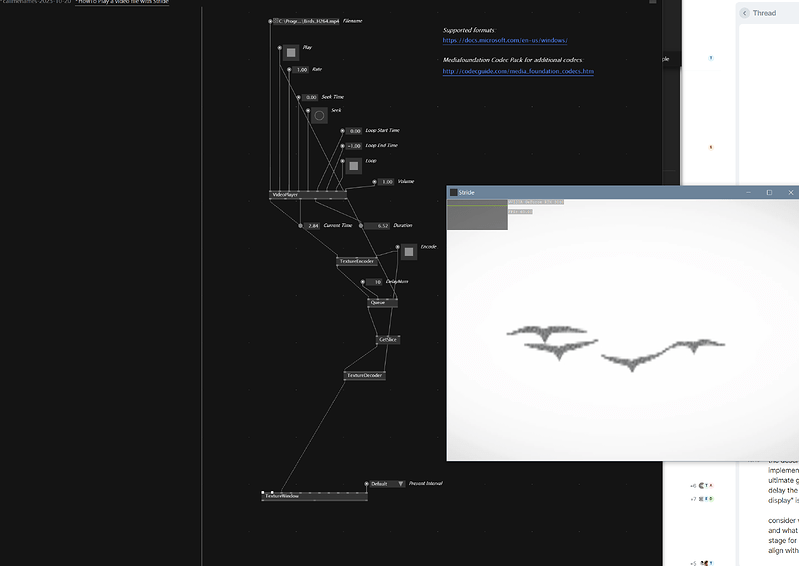Viewport: 799px width, 566px height.
Task: Close the Stride window
Action: 791,193
